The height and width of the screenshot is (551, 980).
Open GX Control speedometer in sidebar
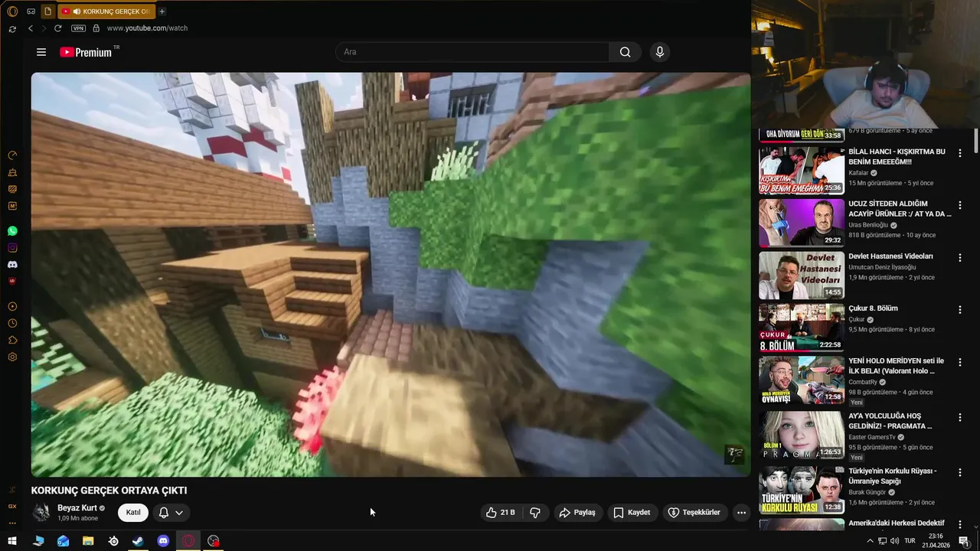point(12,155)
